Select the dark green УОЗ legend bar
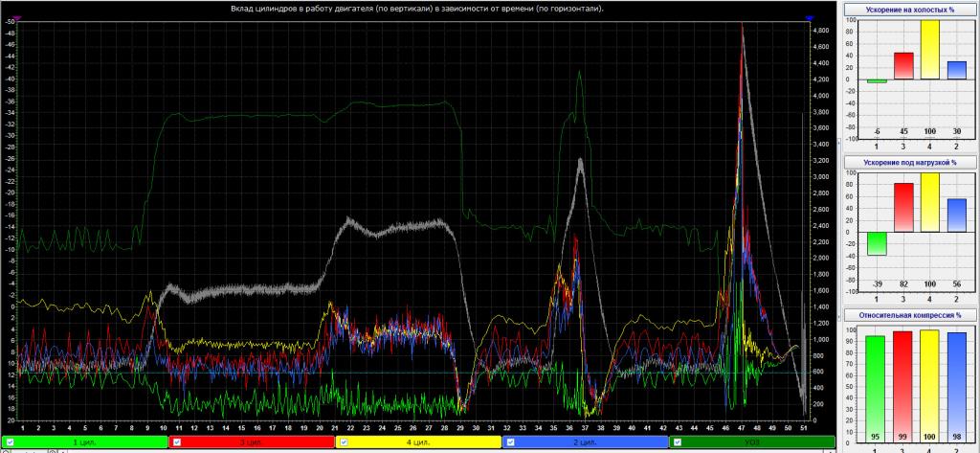Image resolution: width=980 pixels, height=453 pixels. click(x=752, y=442)
